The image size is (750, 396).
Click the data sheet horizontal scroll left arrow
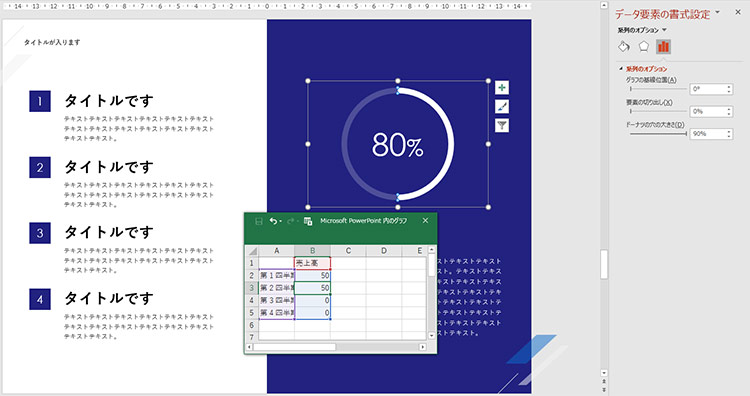click(249, 347)
